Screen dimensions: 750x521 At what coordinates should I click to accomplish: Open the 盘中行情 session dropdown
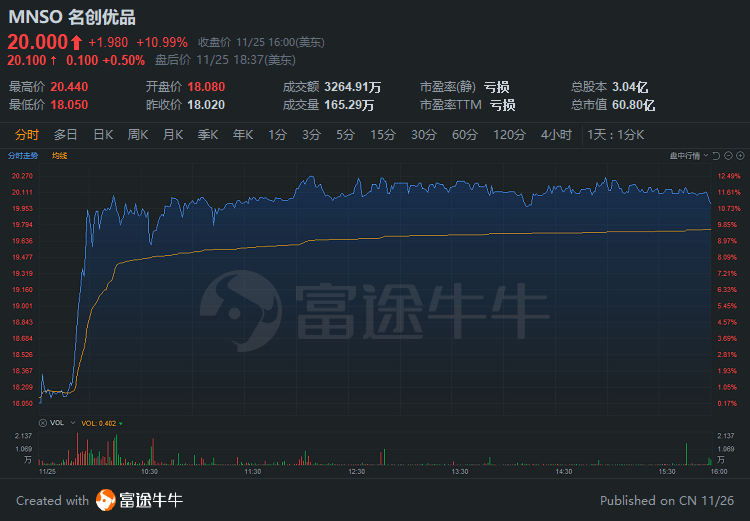(x=688, y=156)
